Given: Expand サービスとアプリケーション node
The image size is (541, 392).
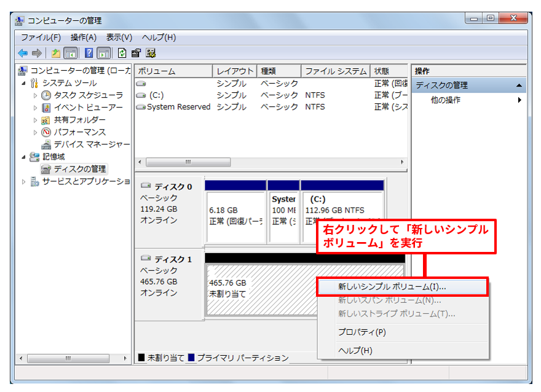Looking at the screenshot, I should click(23, 181).
